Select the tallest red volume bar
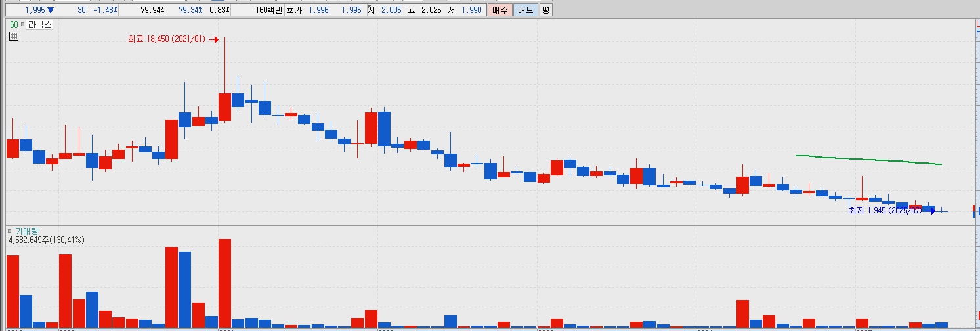 [x=224, y=283]
